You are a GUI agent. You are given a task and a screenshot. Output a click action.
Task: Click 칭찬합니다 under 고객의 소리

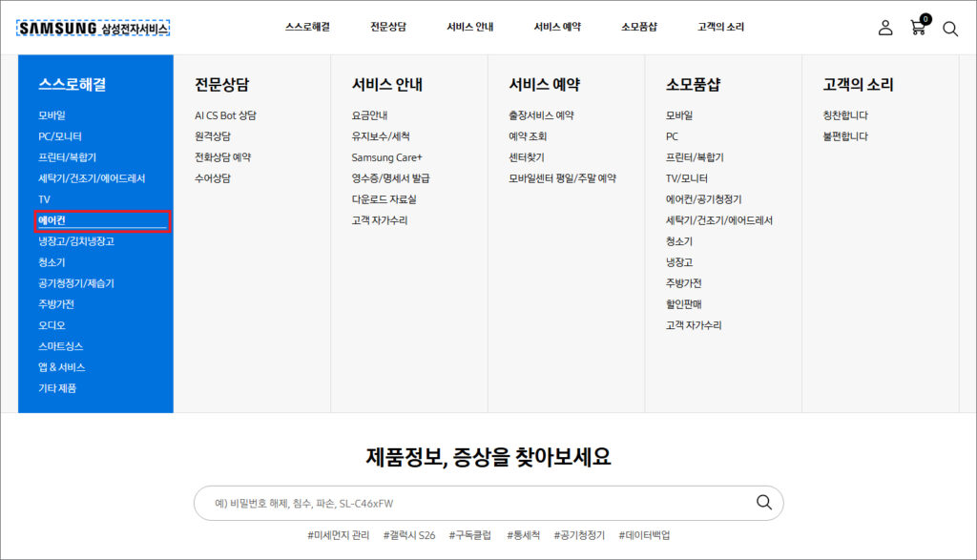pos(845,116)
